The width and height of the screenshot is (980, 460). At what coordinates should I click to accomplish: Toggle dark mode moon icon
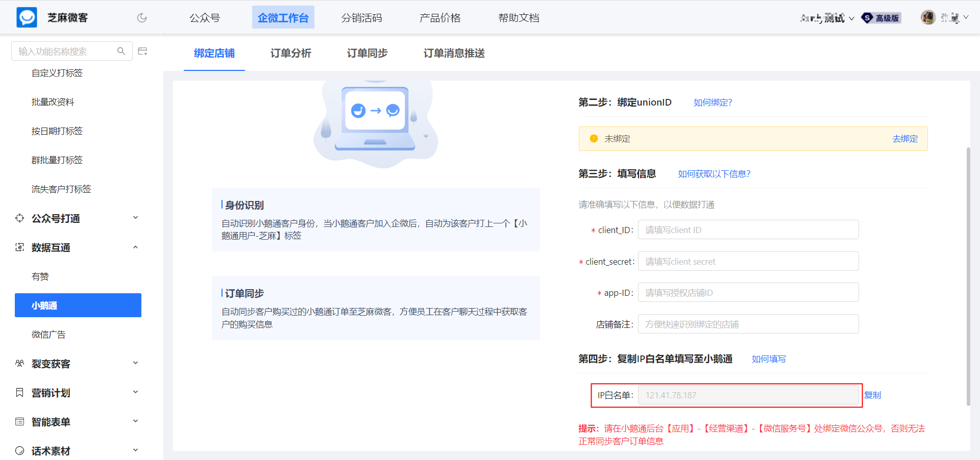coord(142,18)
